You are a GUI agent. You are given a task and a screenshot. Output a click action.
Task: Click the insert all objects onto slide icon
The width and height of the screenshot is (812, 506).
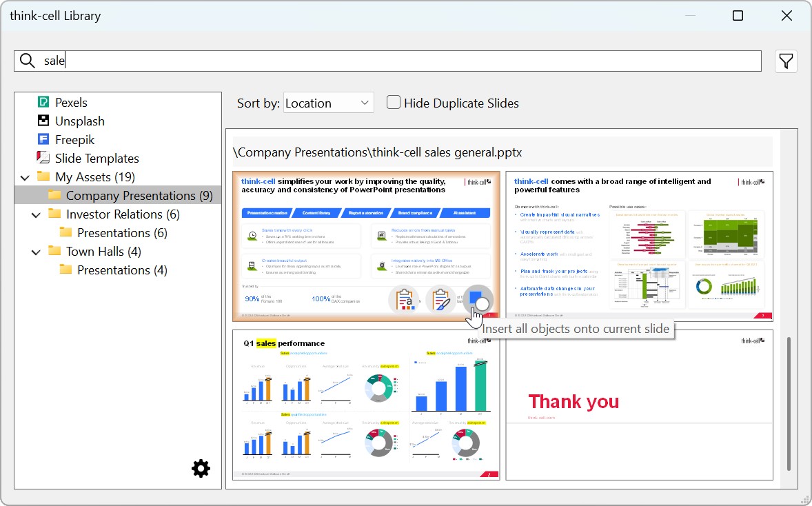point(478,301)
